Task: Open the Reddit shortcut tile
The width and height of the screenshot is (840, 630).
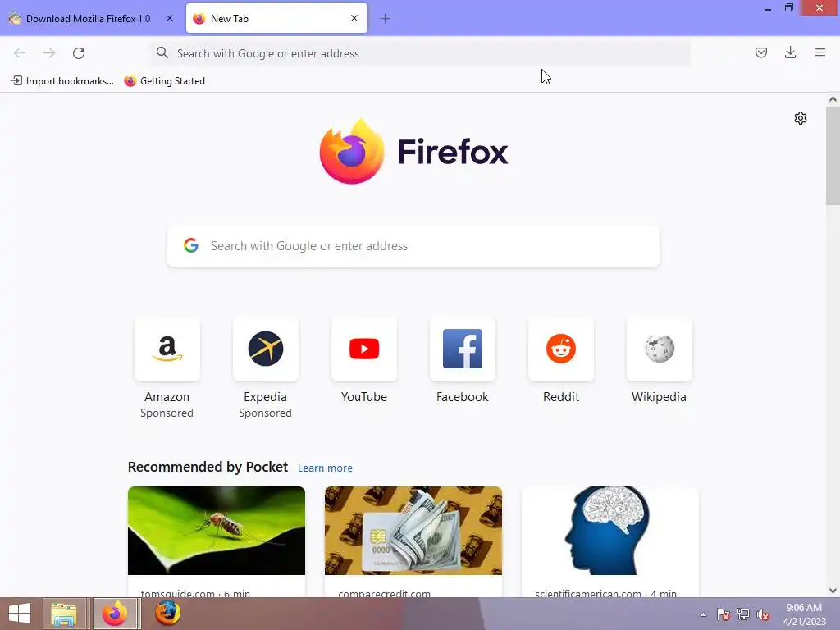Action: (x=561, y=349)
